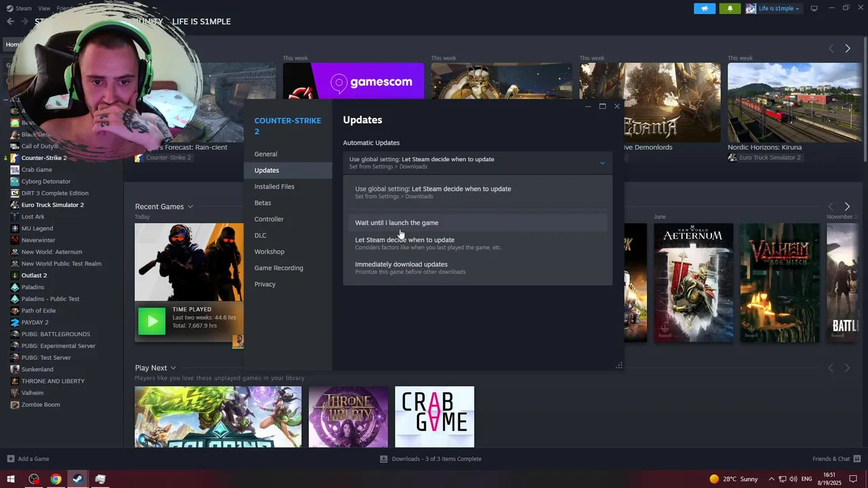
Task: Pick Immediately download updates option
Action: [477, 268]
